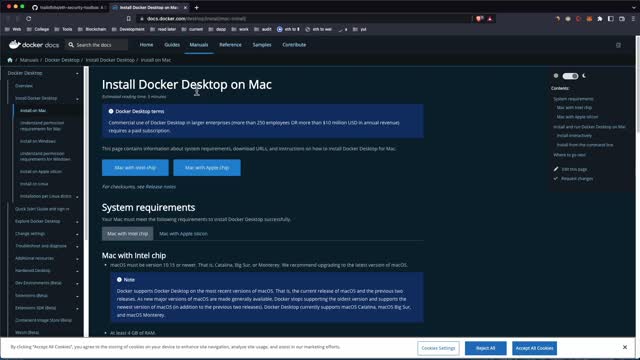Close the Install Docker Desktop tab
The image size is (640, 360).
[x=185, y=7]
